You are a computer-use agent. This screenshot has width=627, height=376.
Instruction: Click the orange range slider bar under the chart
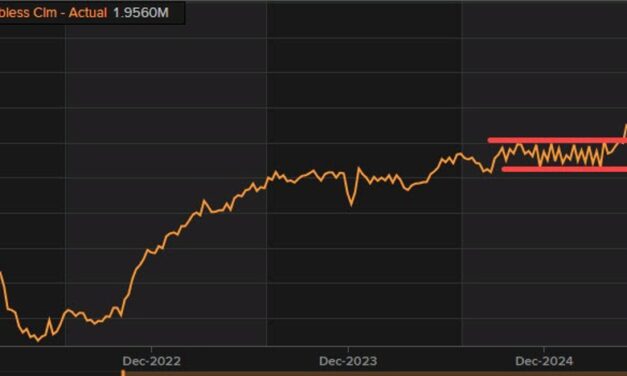(x=374, y=374)
